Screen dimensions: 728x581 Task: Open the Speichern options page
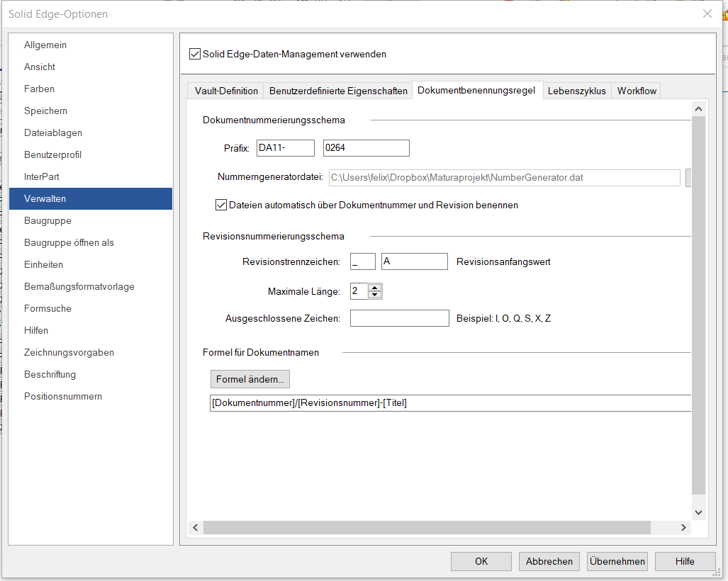point(91,111)
